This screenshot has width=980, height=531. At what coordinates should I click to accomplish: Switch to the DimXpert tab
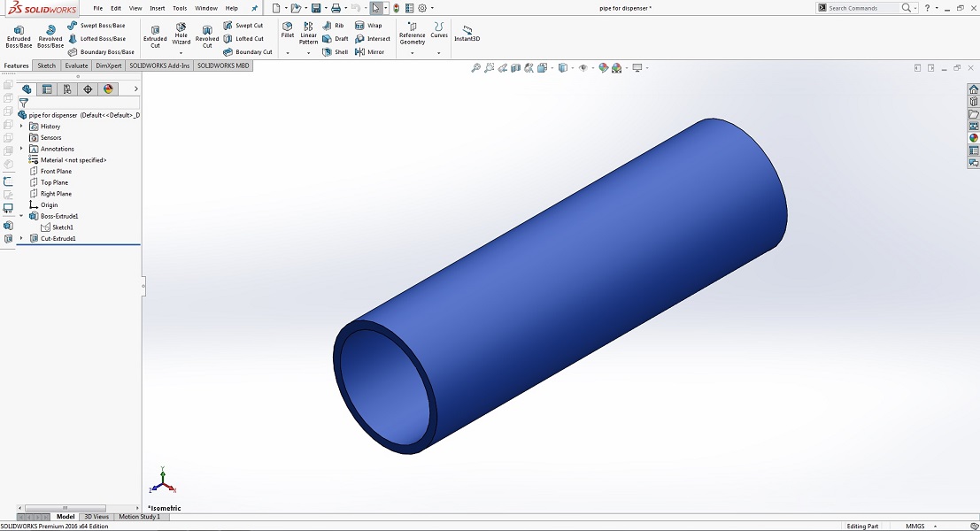click(x=109, y=65)
